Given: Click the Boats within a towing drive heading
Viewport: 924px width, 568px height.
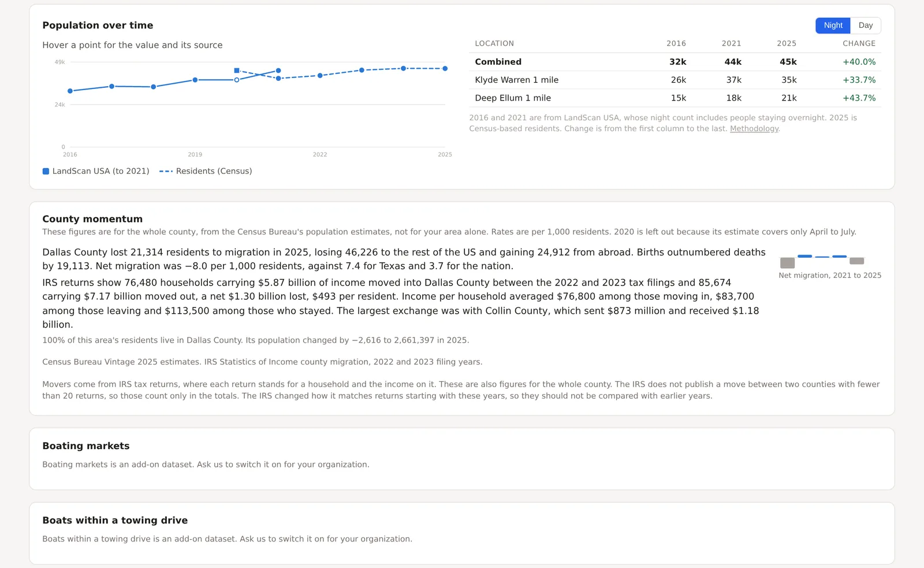Looking at the screenshot, I should tap(115, 521).
